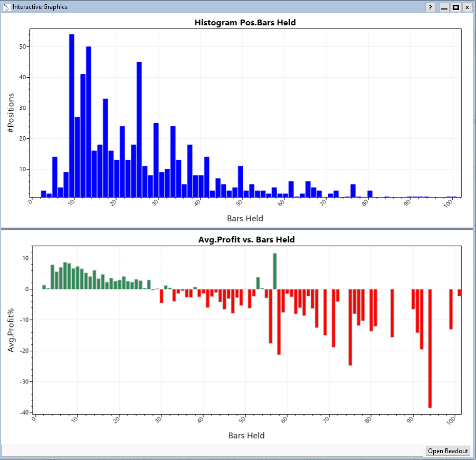
Task: Click the profit chart's "Bars Held" x-axis label
Action: pos(246,435)
